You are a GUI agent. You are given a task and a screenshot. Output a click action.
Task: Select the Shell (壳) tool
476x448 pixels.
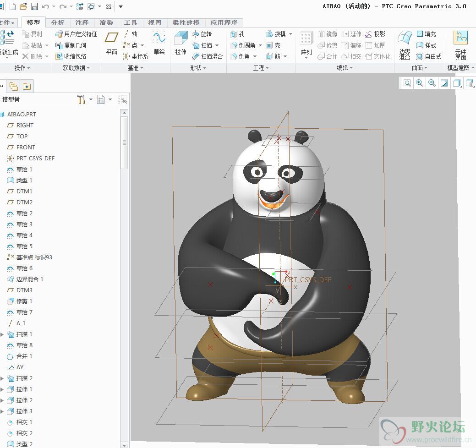273,45
